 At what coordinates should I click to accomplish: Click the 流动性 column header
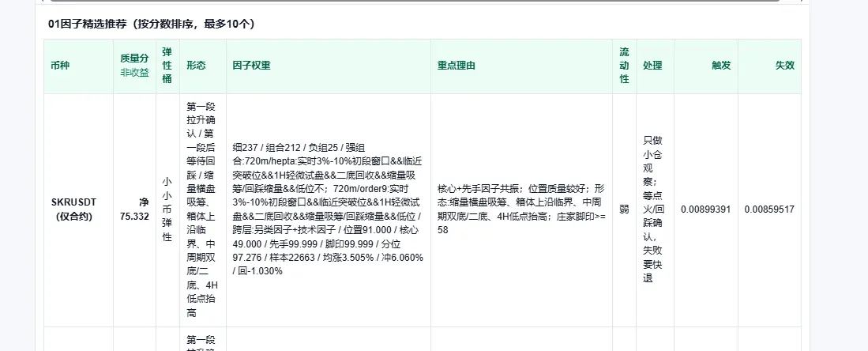point(624,66)
